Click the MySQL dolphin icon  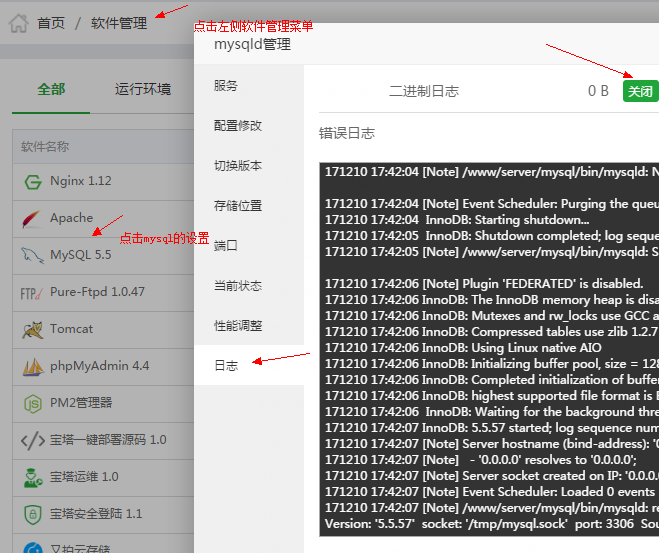[x=32, y=255]
